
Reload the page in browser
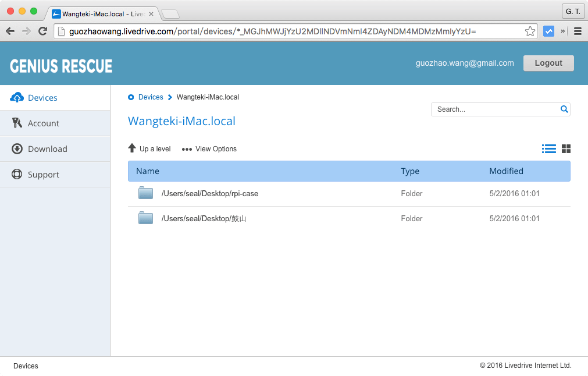coord(42,31)
